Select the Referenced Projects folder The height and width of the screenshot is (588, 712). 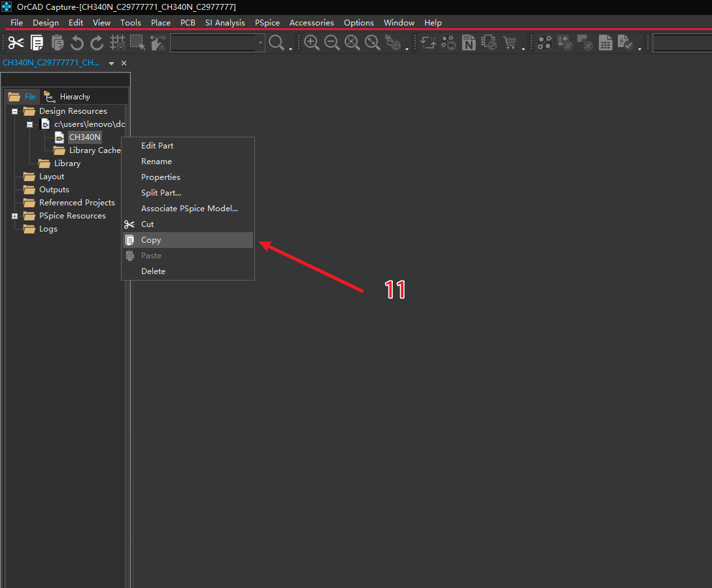76,203
